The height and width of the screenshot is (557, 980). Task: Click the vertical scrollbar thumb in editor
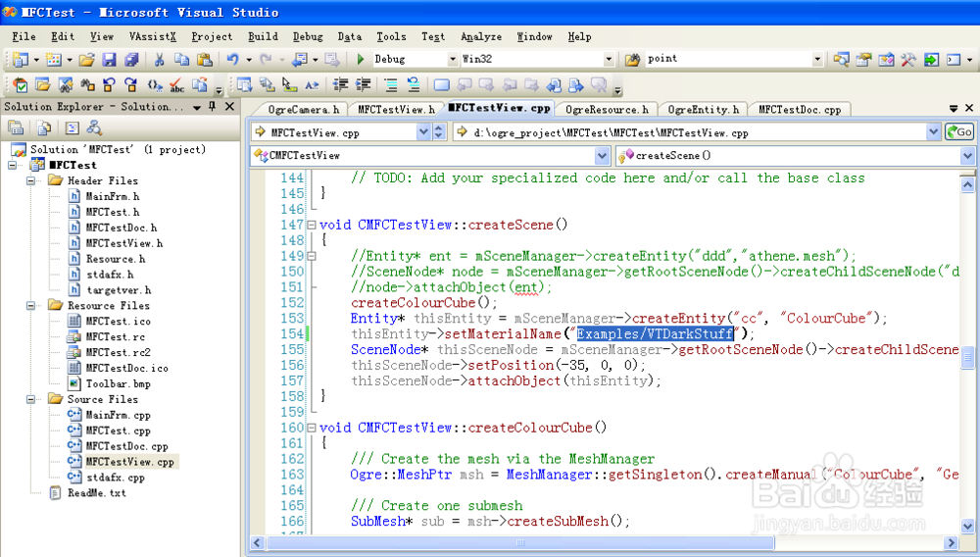[967, 358]
